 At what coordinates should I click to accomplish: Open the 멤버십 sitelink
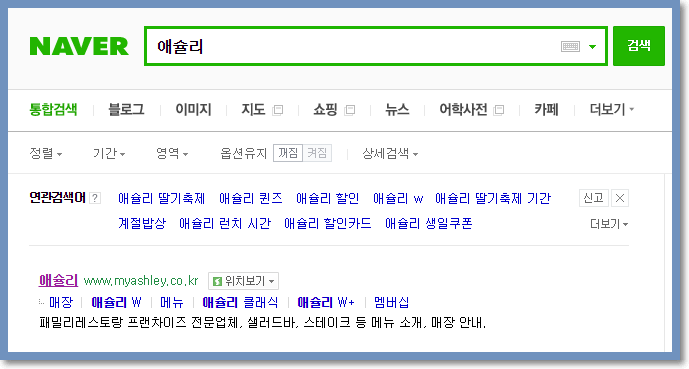[392, 302]
